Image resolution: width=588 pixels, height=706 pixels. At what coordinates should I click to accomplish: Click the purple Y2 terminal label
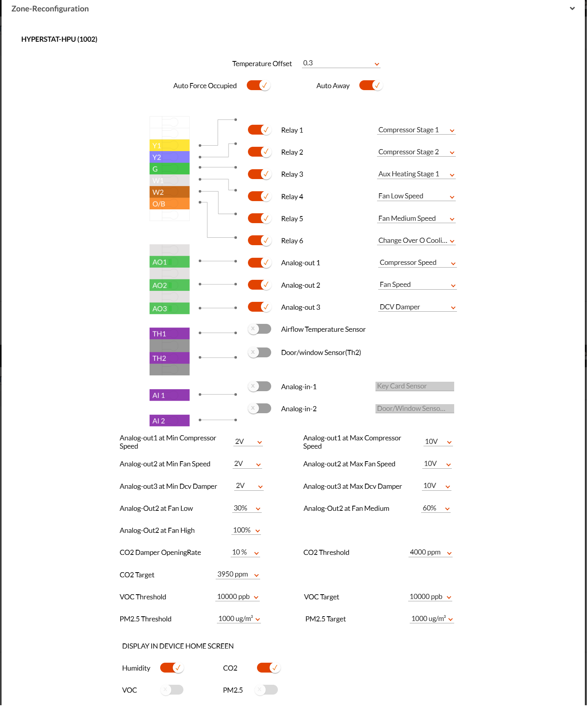click(x=170, y=157)
